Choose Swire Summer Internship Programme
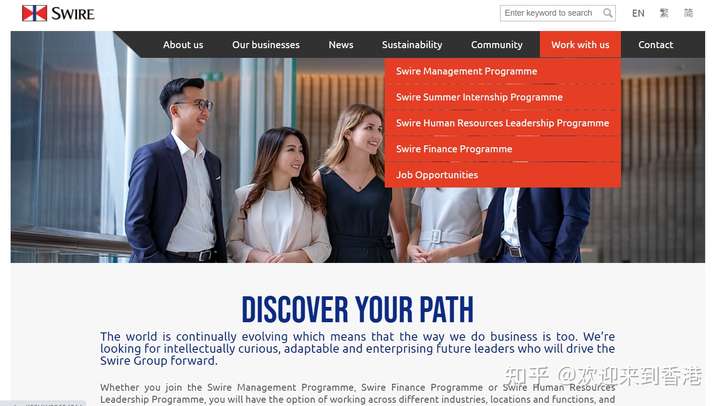 click(x=502, y=97)
